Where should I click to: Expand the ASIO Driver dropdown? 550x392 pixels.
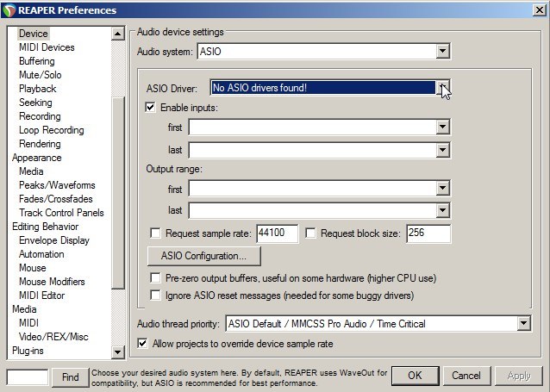pos(443,88)
